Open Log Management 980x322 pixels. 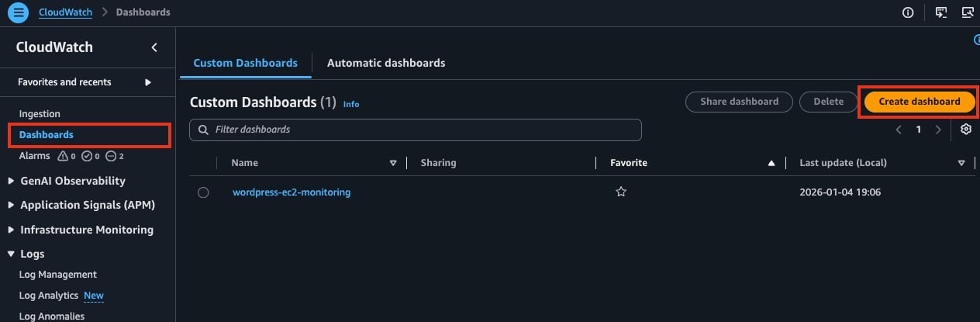coord(58,275)
